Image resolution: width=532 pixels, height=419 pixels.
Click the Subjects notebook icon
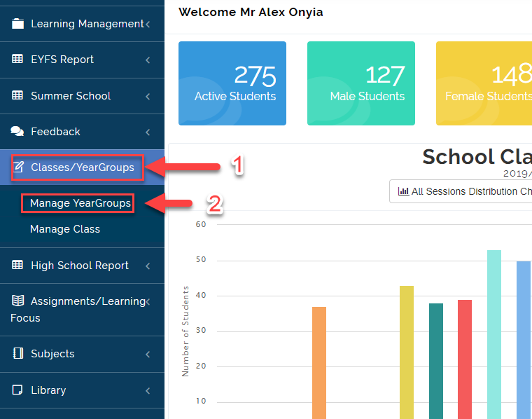click(x=17, y=353)
